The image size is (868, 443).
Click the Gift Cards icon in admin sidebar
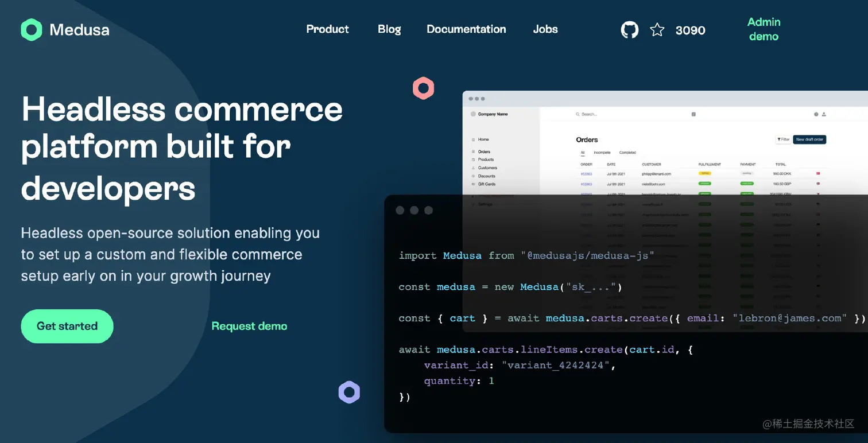[x=473, y=184]
